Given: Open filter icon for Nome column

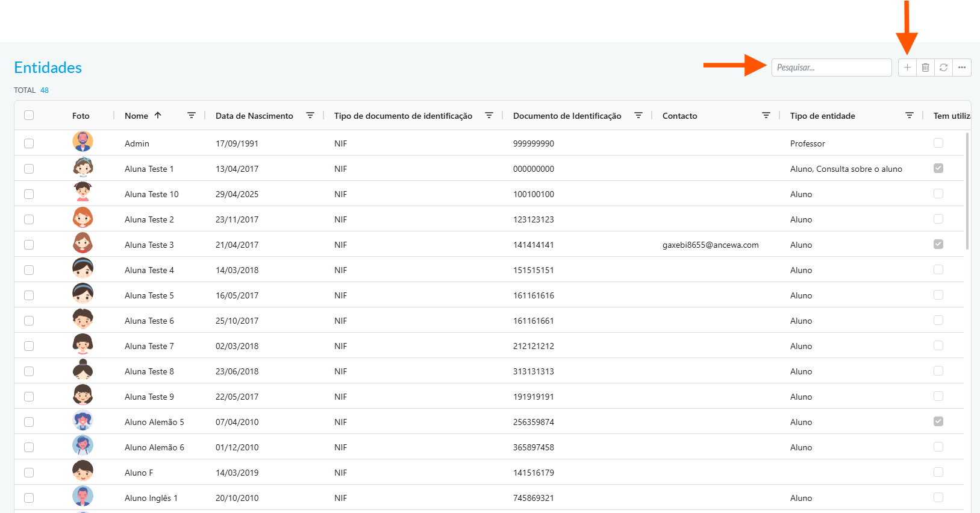Looking at the screenshot, I should 192,115.
